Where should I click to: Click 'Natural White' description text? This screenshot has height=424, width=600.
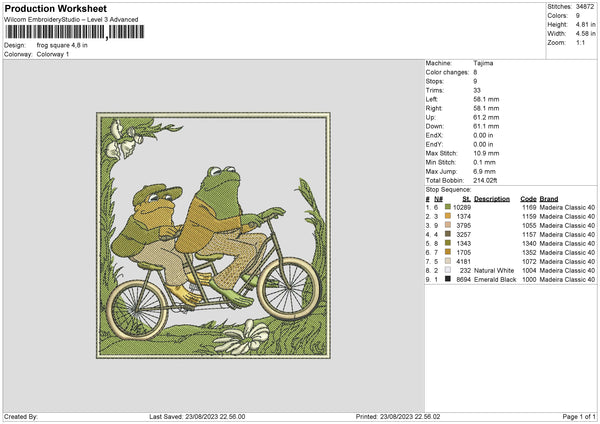pos(494,271)
